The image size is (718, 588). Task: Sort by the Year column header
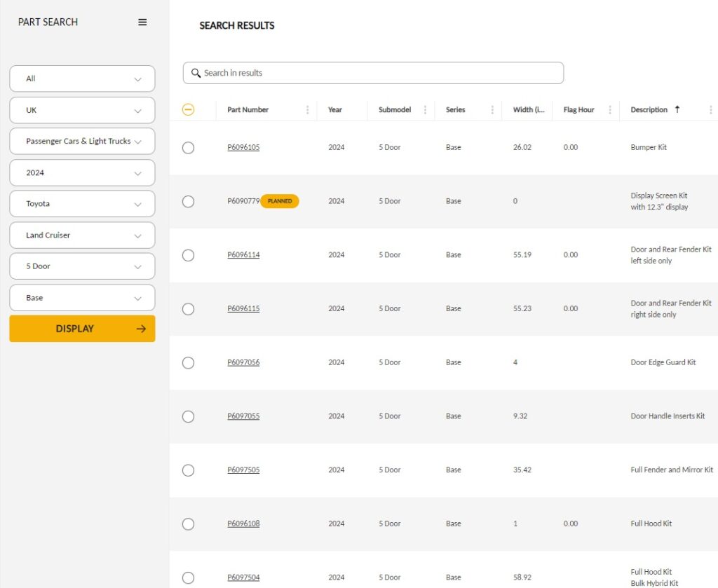point(335,110)
